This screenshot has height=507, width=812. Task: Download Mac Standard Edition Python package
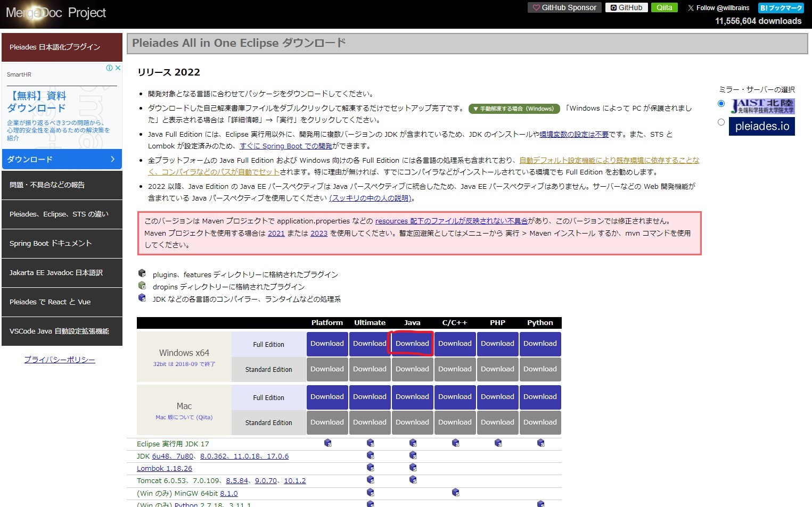(x=540, y=422)
